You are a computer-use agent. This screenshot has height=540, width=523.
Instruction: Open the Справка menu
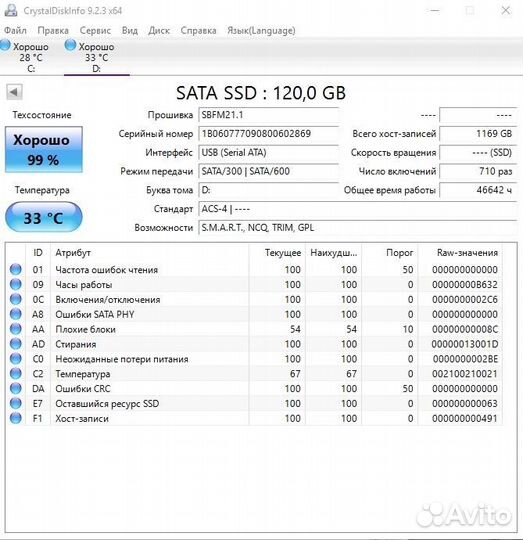click(198, 31)
